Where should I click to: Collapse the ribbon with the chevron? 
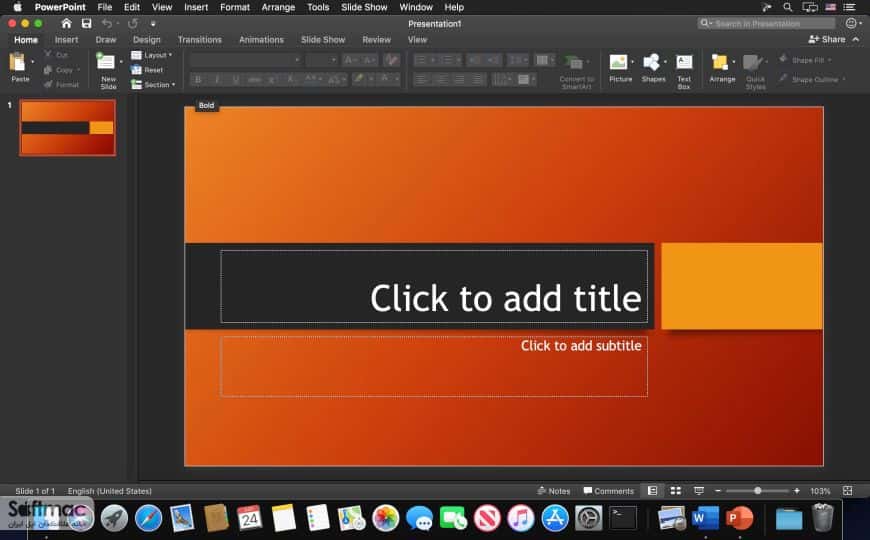(x=856, y=39)
